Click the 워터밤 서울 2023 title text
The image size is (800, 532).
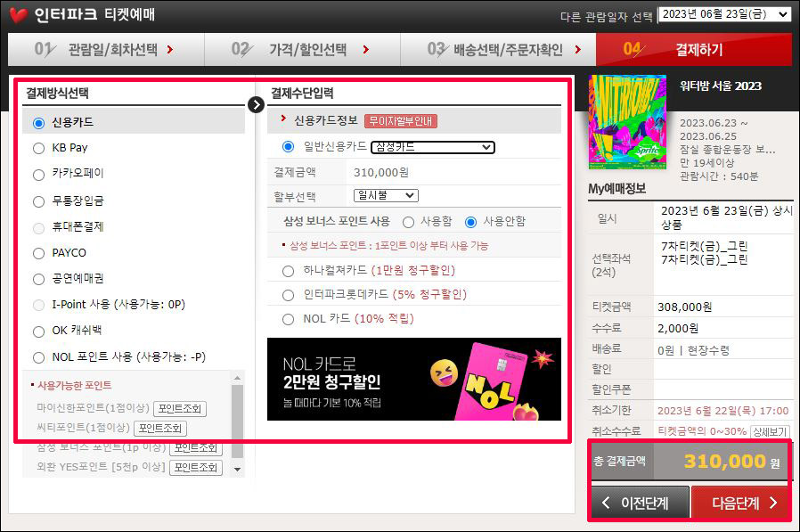pyautogui.click(x=721, y=86)
